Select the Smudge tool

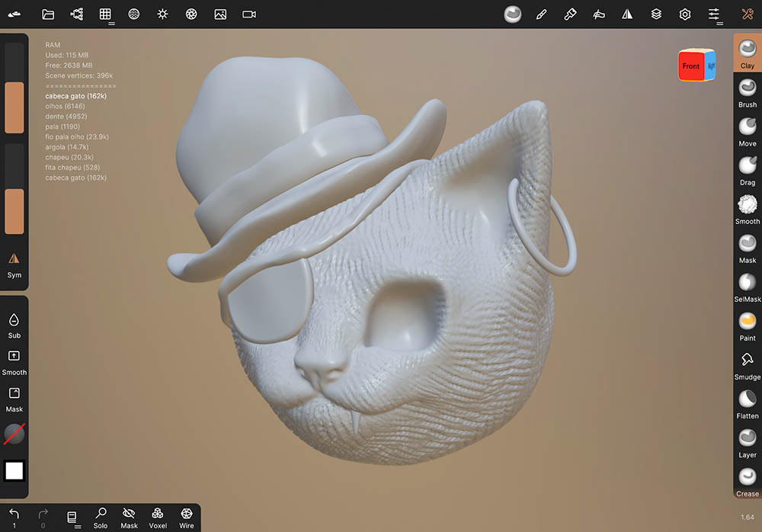click(x=748, y=365)
